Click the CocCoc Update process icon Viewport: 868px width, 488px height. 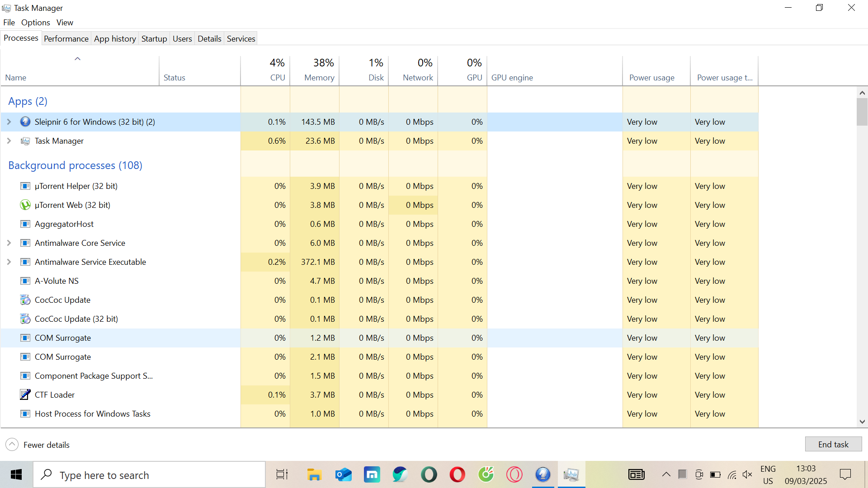tap(25, 300)
